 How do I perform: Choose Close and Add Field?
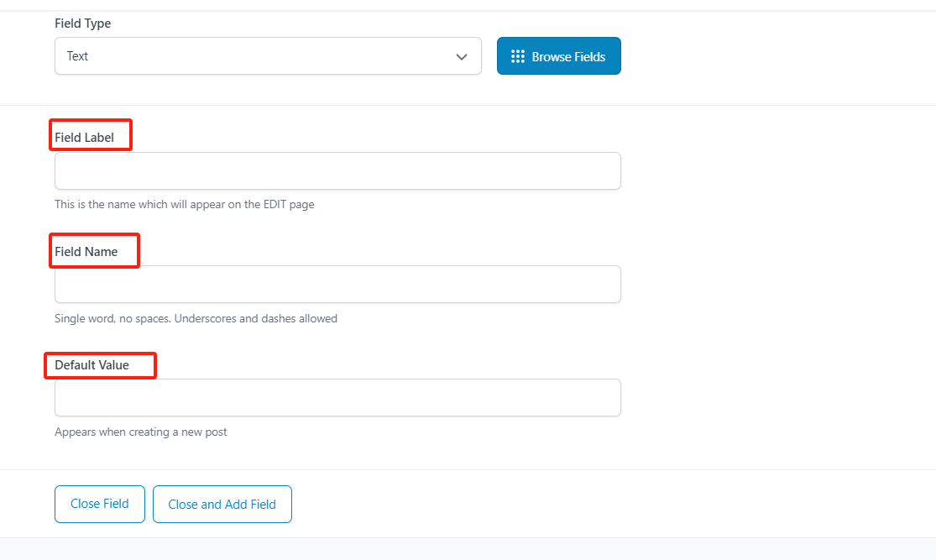coord(222,505)
